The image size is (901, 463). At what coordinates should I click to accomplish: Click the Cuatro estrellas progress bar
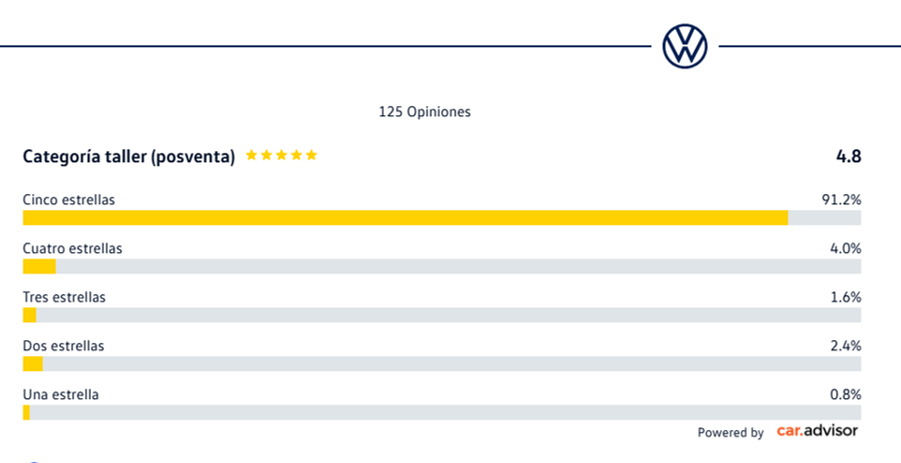[442, 267]
